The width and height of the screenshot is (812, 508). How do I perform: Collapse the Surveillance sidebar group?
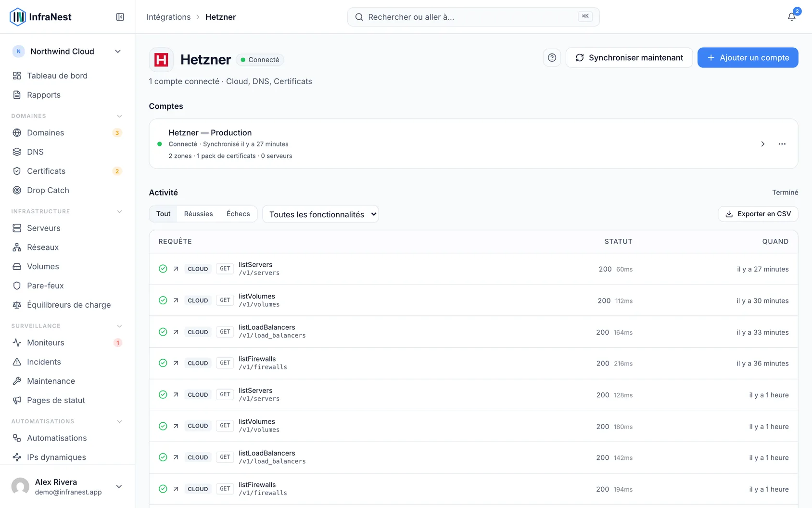tap(120, 326)
